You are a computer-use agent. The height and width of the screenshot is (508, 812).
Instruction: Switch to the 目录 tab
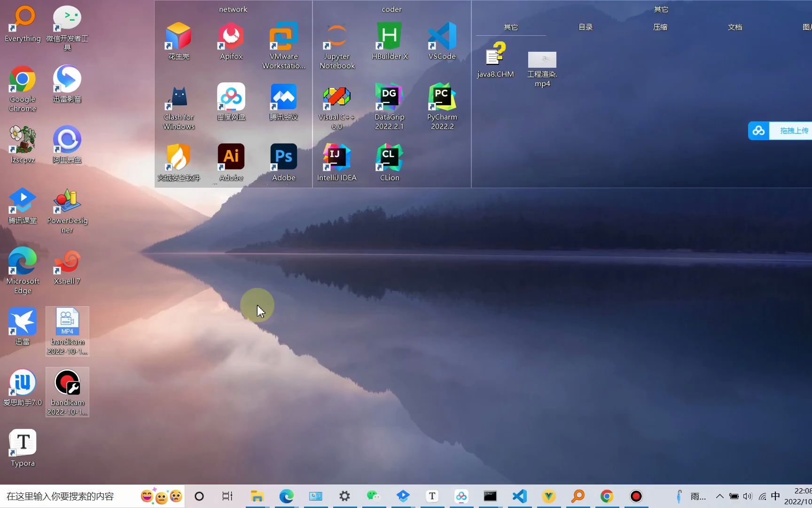[586, 27]
